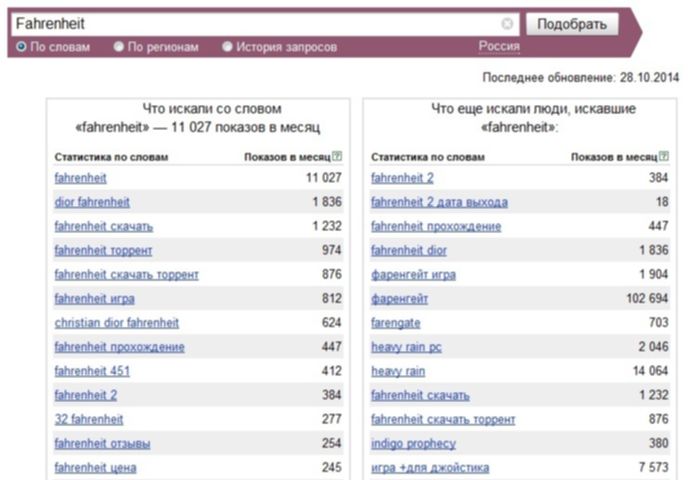
Task: Click the value '974' for fahrenheit торрент
Action: 332,250
